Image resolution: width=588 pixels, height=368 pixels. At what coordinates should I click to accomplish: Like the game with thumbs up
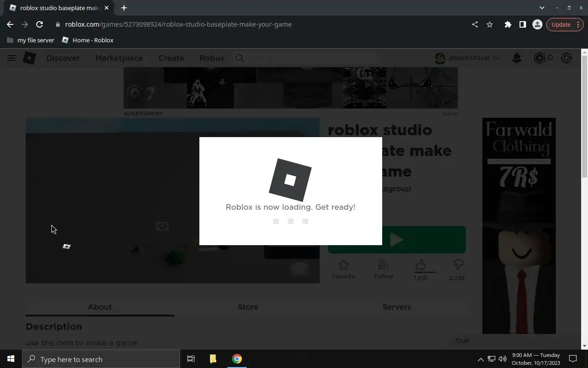(x=420, y=265)
